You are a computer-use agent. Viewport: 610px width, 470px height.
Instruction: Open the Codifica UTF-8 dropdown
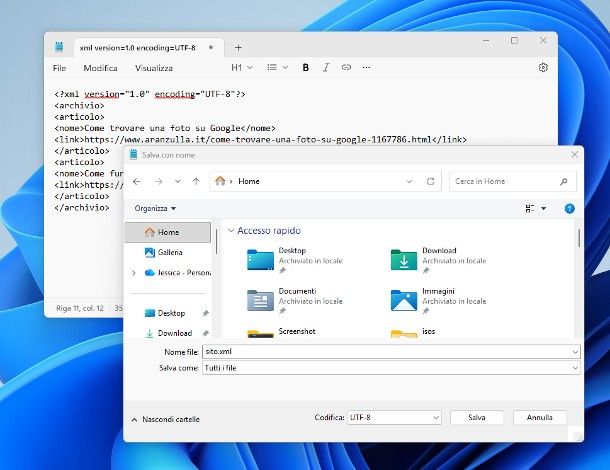394,417
